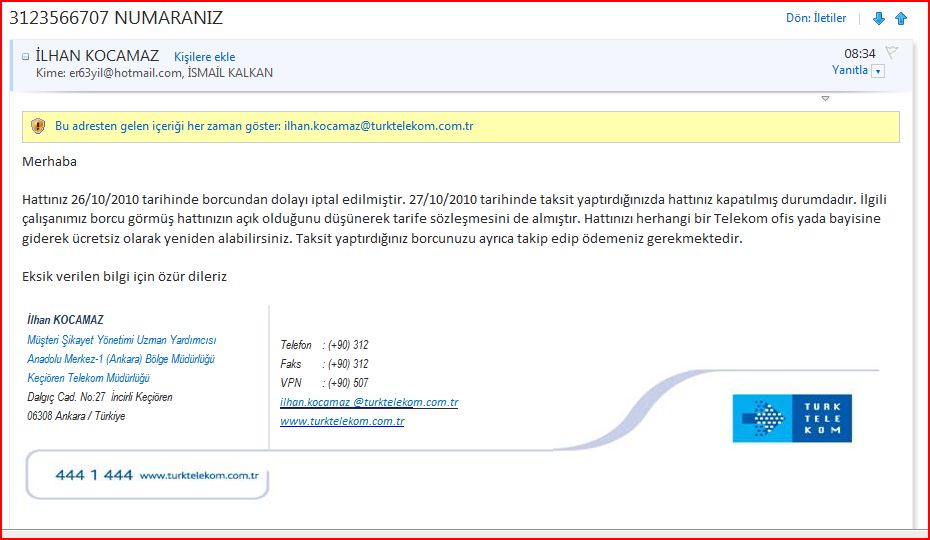Viewport: 930px width, 540px height.
Task: Flag this message using the flag icon
Action: [x=891, y=52]
